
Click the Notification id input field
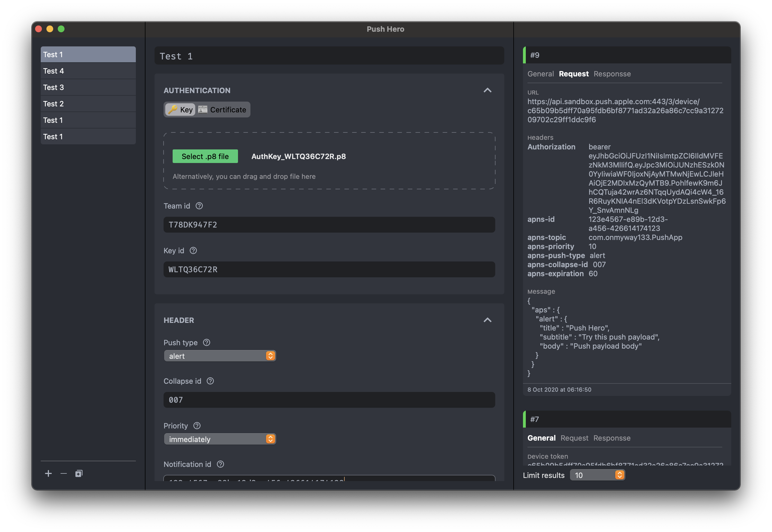329,478
